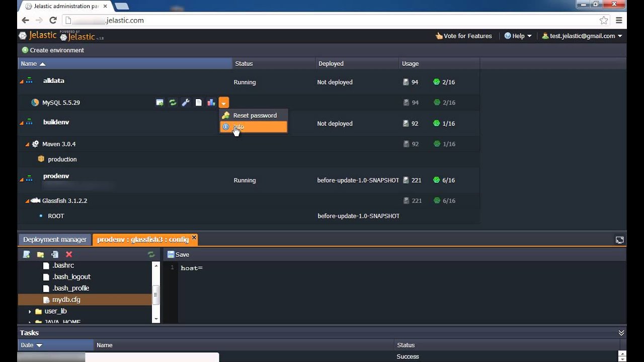This screenshot has height=362, width=644.
Task: Click the production package icon
Action: click(41, 159)
